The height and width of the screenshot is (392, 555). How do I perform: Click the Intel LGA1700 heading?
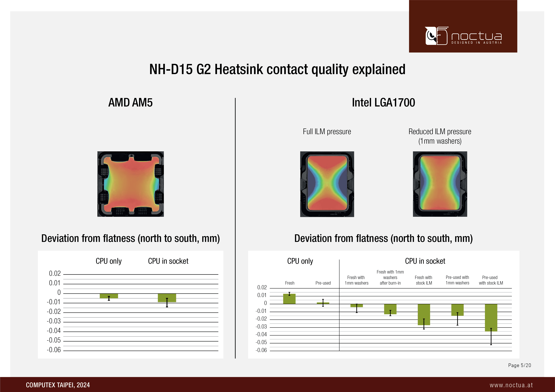pyautogui.click(x=383, y=102)
